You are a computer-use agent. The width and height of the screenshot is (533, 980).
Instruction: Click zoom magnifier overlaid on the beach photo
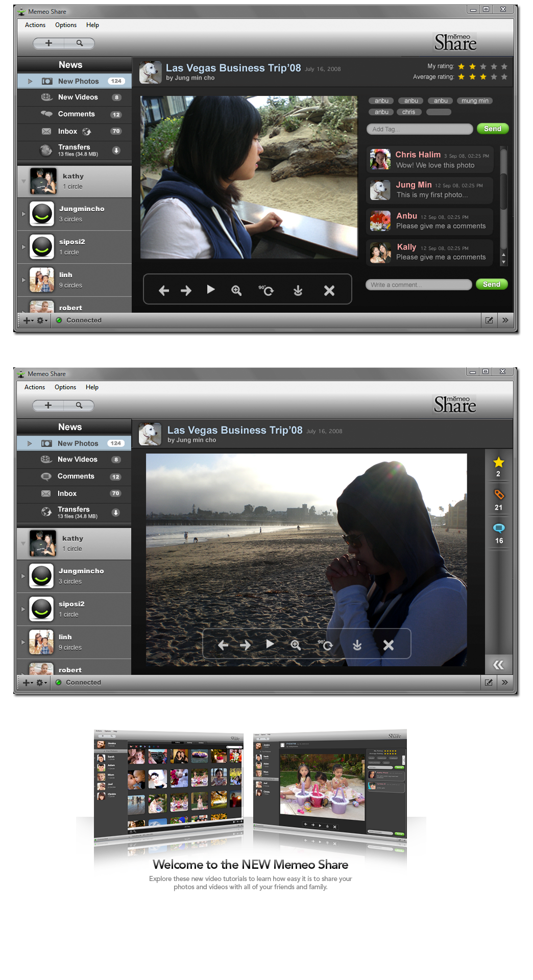(296, 645)
